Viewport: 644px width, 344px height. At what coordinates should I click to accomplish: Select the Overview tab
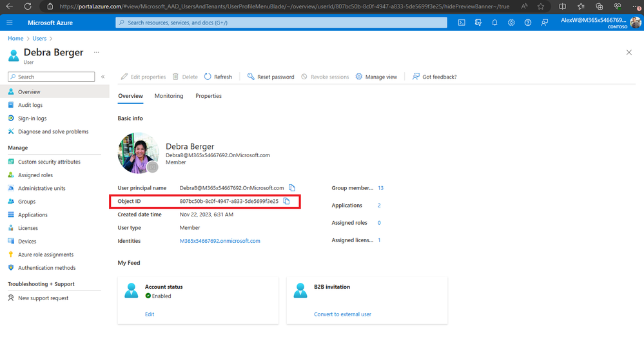coord(131,95)
